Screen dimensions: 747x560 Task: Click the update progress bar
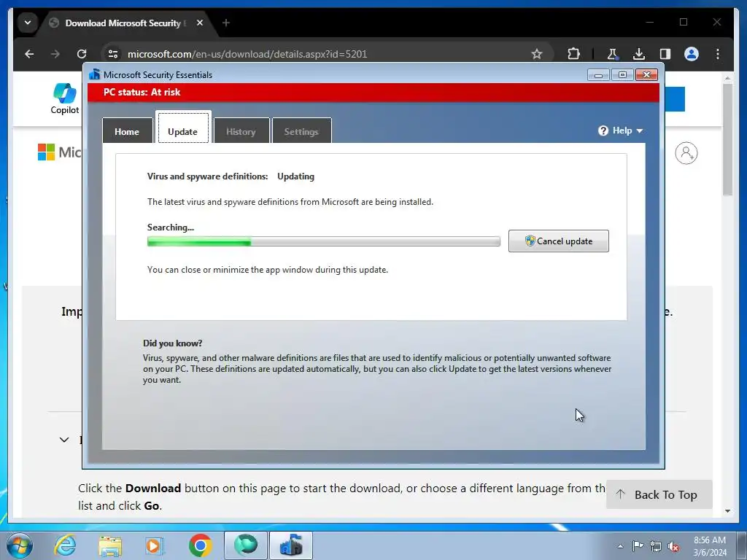pos(323,241)
